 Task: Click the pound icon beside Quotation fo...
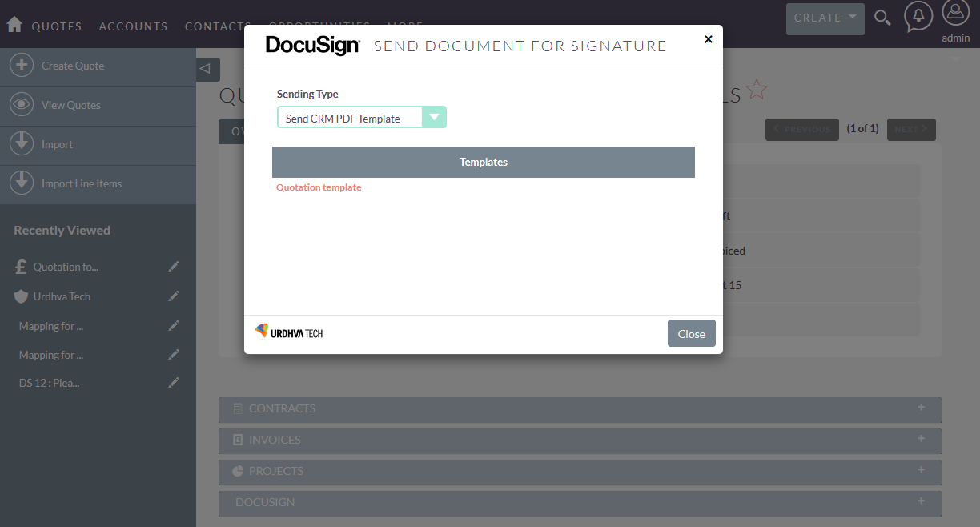coord(22,267)
